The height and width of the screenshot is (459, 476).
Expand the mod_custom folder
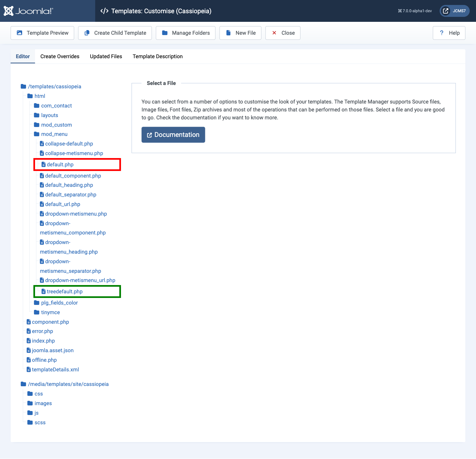[x=53, y=125]
